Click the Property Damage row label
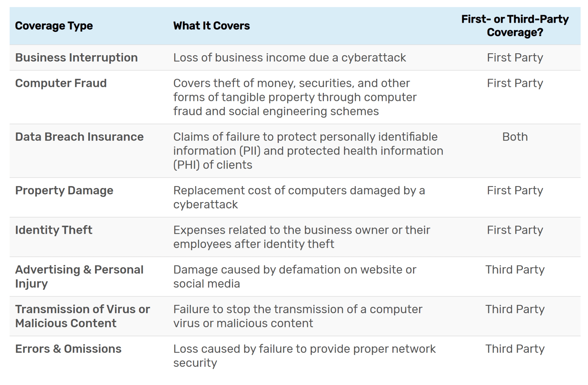The height and width of the screenshot is (385, 588). [x=64, y=190]
